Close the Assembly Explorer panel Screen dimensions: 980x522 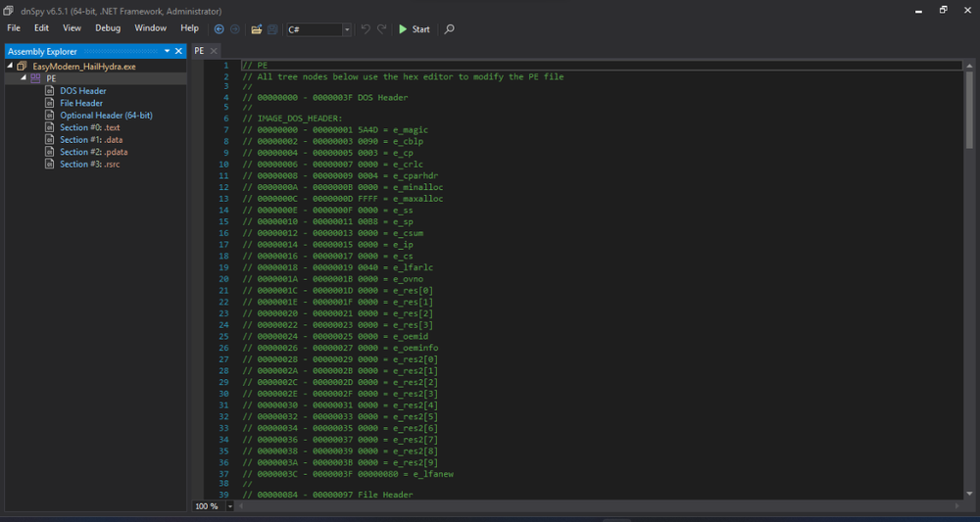[x=178, y=51]
